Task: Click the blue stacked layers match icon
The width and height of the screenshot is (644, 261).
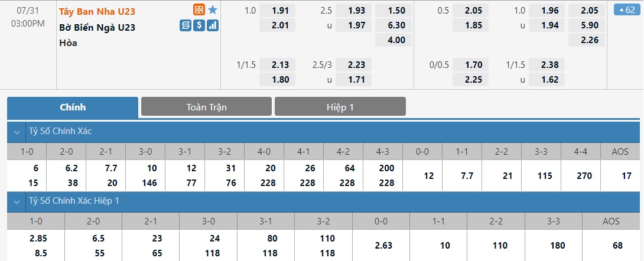Action: (x=186, y=25)
